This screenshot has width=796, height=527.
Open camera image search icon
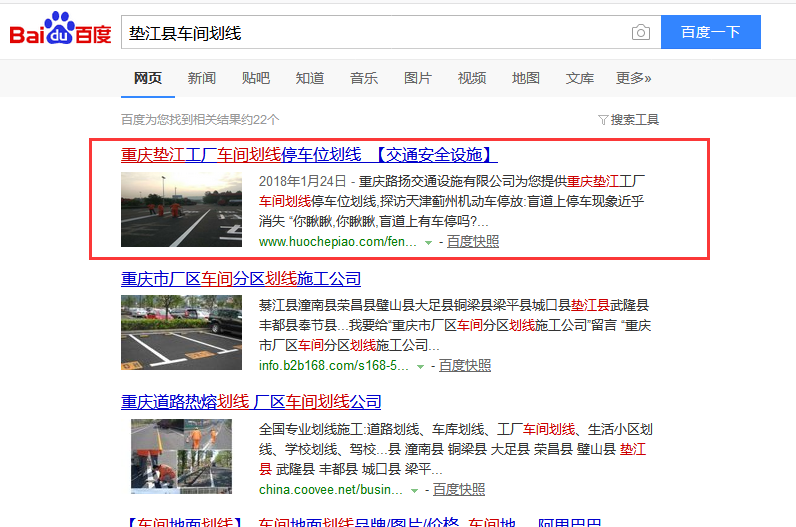pos(641,32)
